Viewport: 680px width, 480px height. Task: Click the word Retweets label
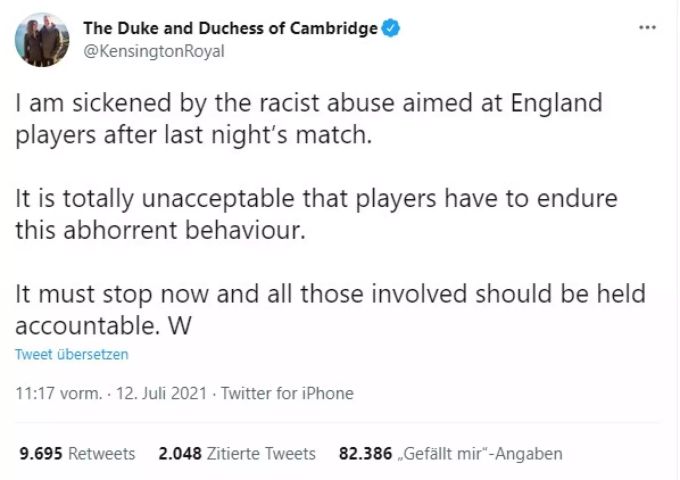click(x=102, y=454)
